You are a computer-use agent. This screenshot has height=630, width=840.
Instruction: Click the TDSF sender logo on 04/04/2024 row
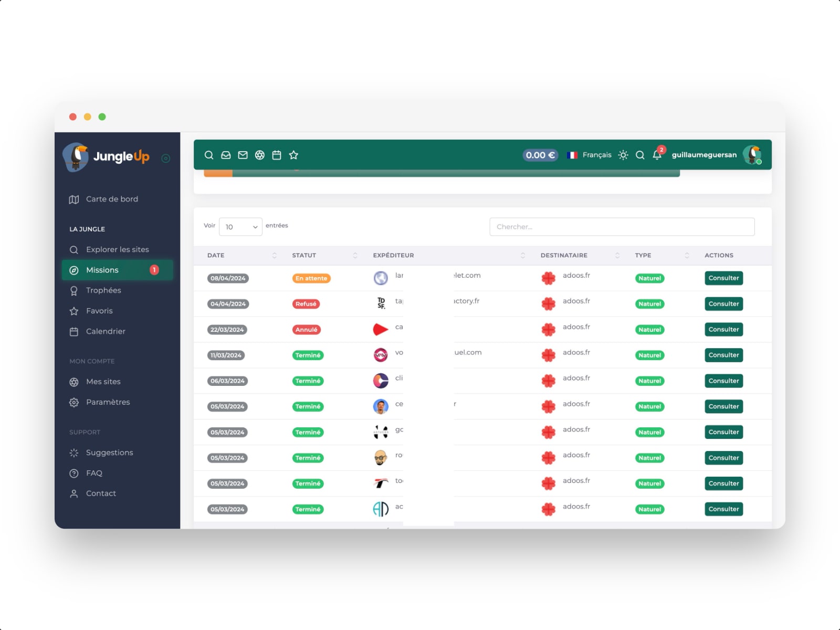pos(381,303)
